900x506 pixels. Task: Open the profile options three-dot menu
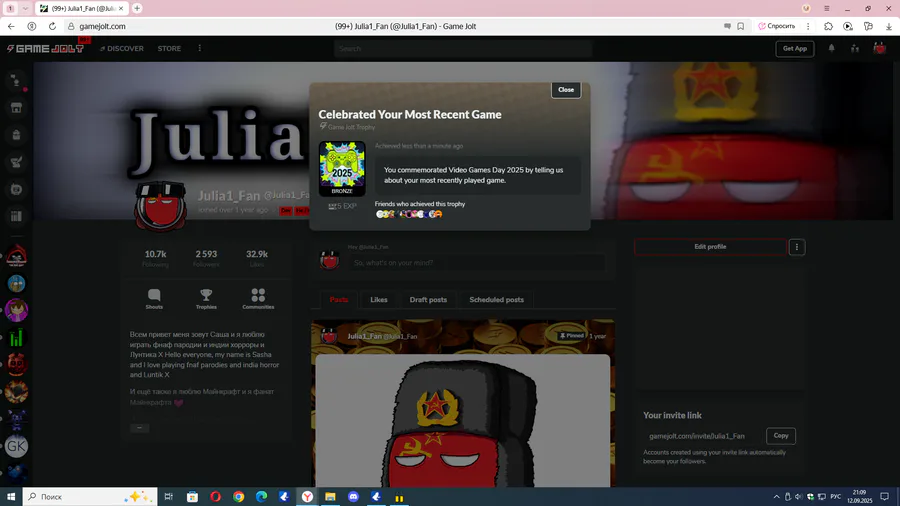(797, 247)
